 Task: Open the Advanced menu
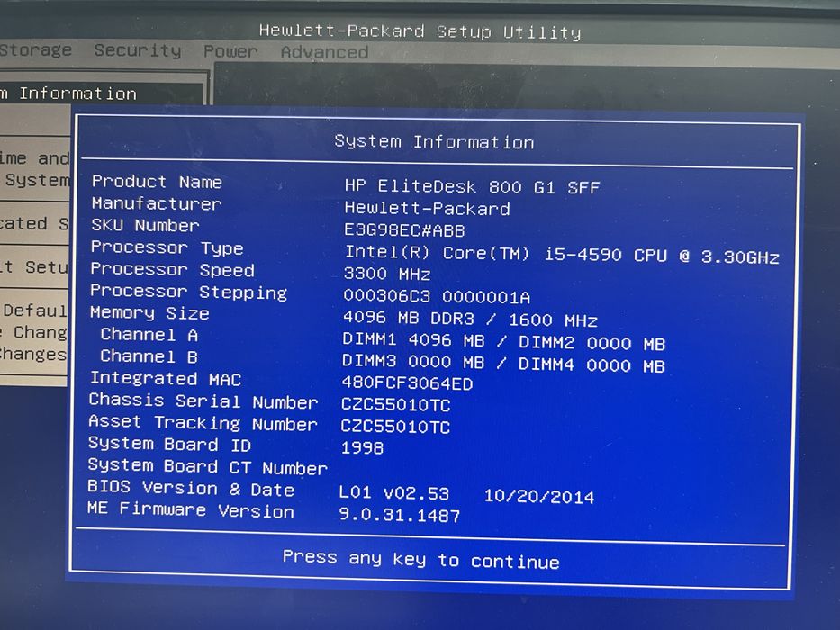pos(324,52)
